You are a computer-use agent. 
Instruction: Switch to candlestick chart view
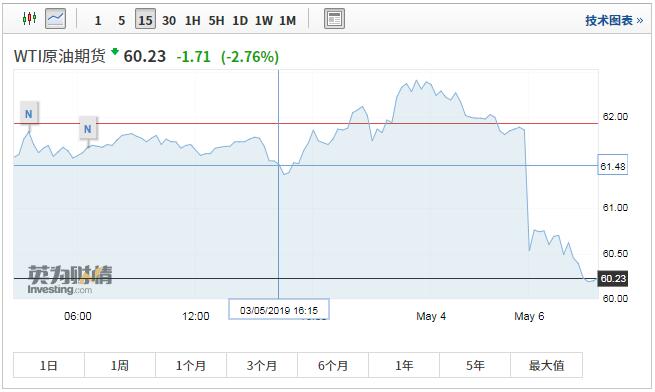[29, 19]
